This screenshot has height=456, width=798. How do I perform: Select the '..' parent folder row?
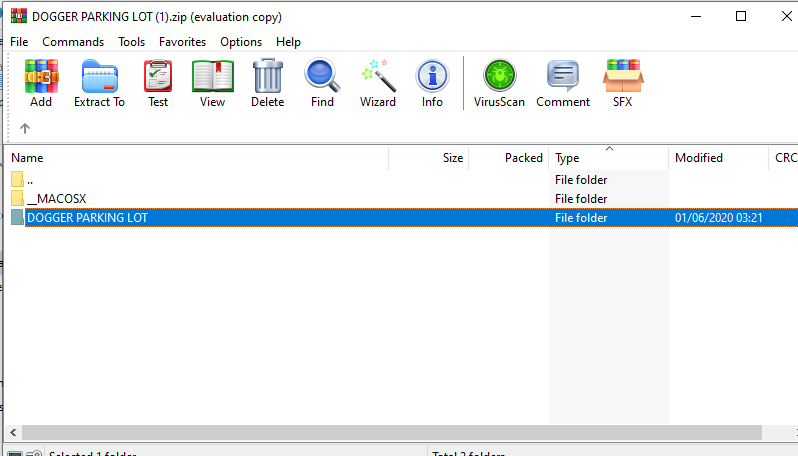(x=402, y=180)
